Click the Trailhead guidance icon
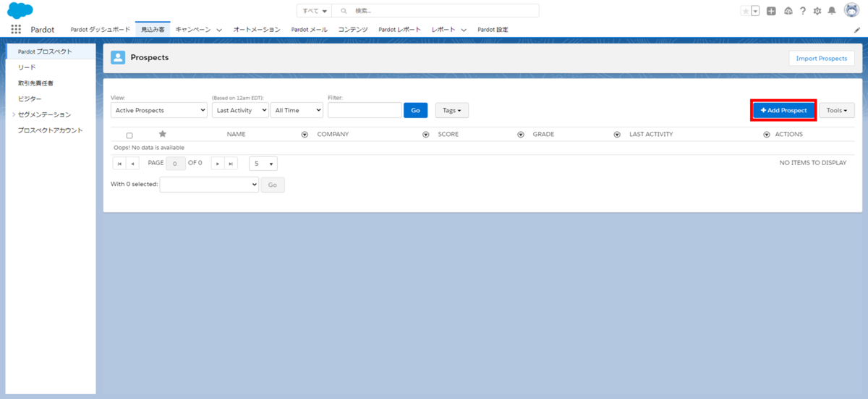 pyautogui.click(x=788, y=11)
